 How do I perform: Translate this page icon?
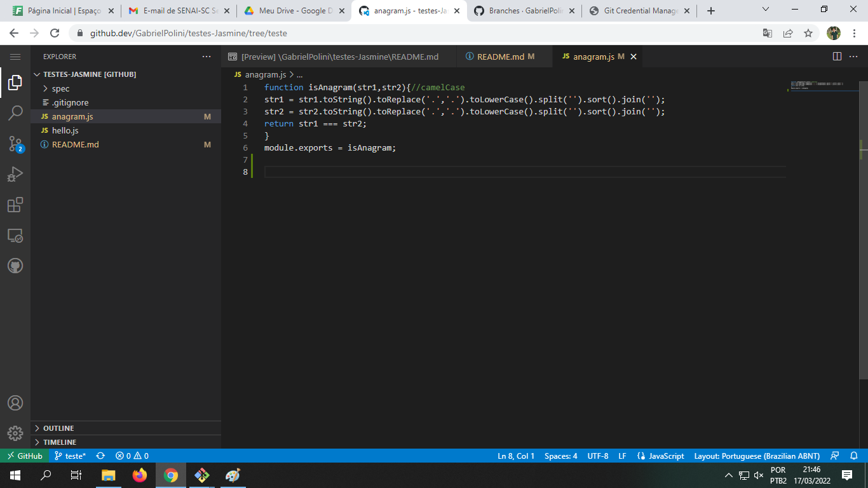click(768, 33)
